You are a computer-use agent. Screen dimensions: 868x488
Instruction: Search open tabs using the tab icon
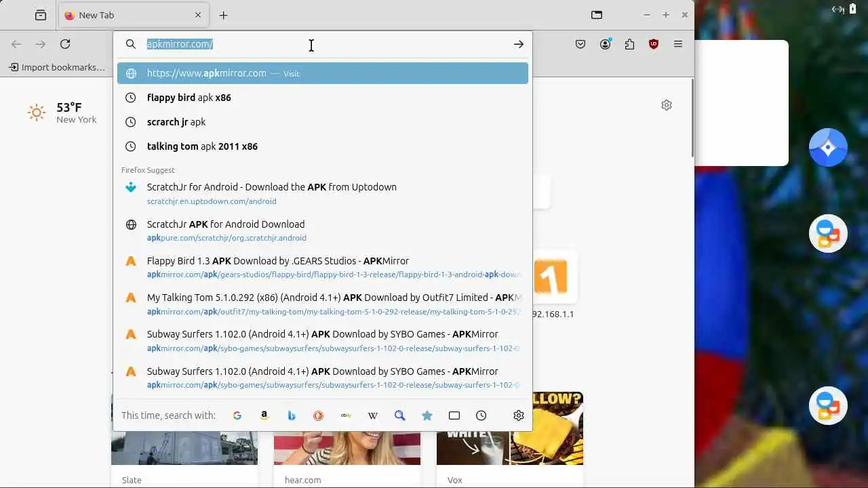454,415
